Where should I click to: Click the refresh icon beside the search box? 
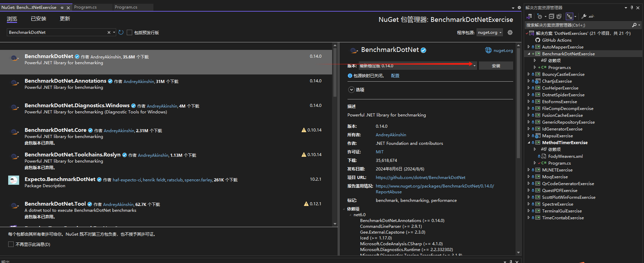(121, 32)
